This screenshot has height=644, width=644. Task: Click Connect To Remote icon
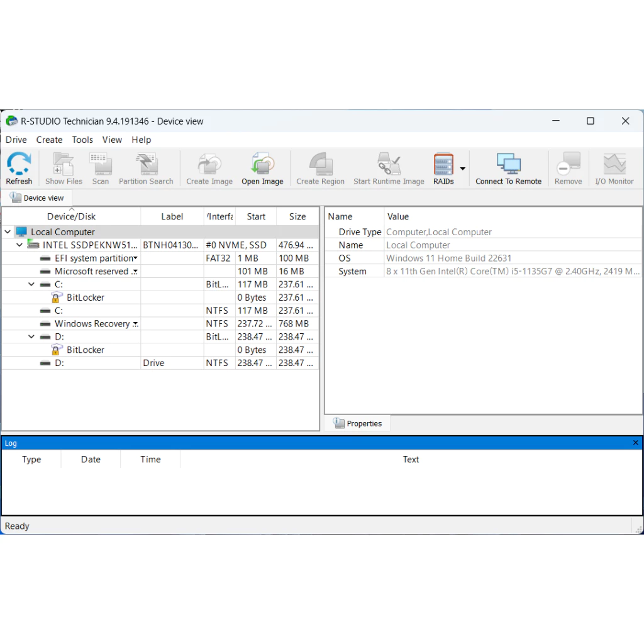click(508, 169)
